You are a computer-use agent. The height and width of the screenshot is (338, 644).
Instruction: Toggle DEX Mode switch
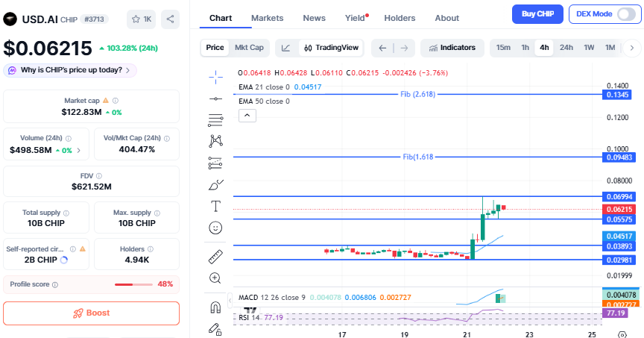(626, 14)
